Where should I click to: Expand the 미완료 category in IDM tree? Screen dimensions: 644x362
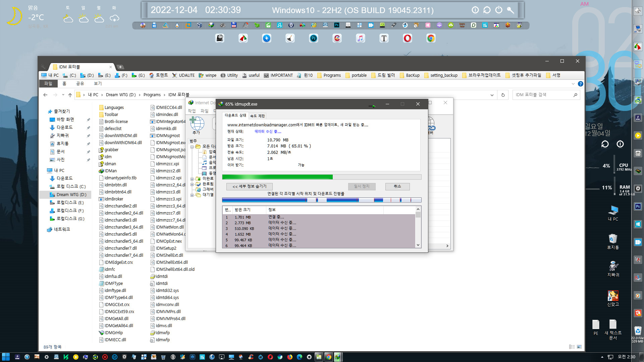192,179
